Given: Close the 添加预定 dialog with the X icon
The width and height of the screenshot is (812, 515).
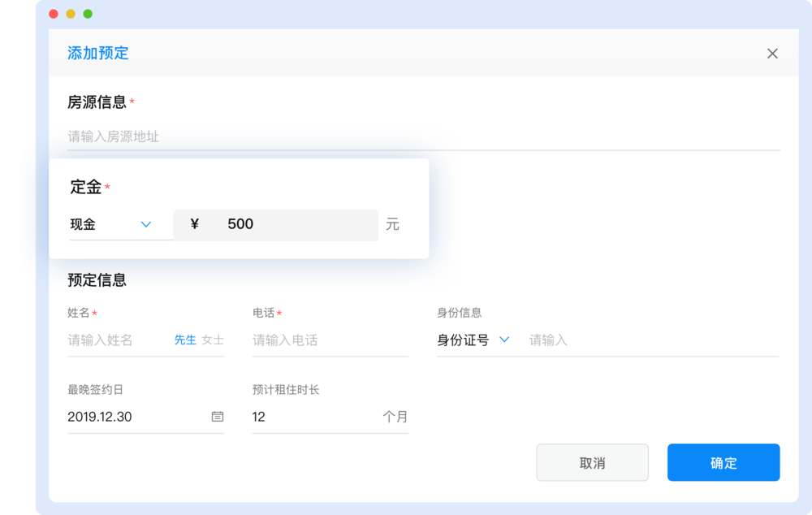Looking at the screenshot, I should [772, 54].
